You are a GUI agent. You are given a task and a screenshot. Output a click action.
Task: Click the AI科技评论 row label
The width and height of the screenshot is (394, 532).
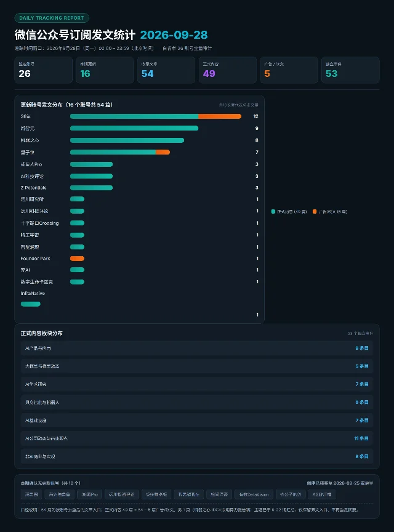click(x=32, y=176)
